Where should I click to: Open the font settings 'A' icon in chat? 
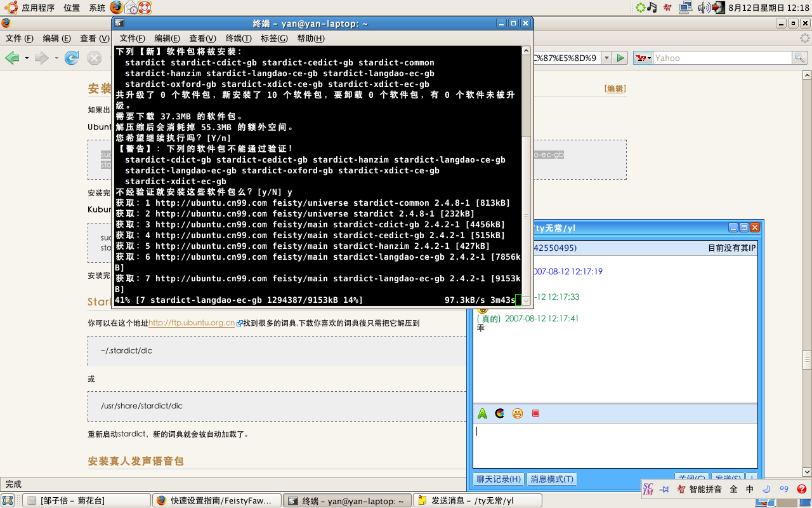tap(482, 413)
